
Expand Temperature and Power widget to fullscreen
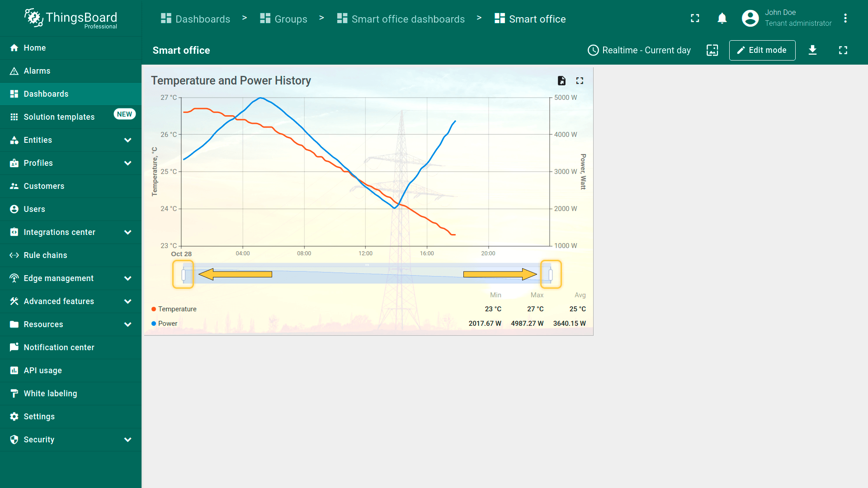click(x=580, y=80)
